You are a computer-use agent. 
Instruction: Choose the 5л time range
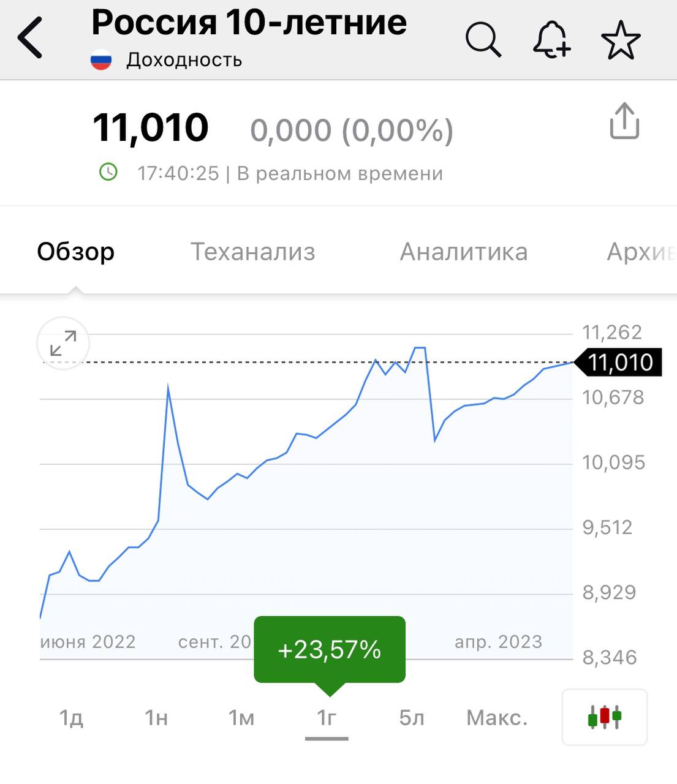click(x=412, y=717)
